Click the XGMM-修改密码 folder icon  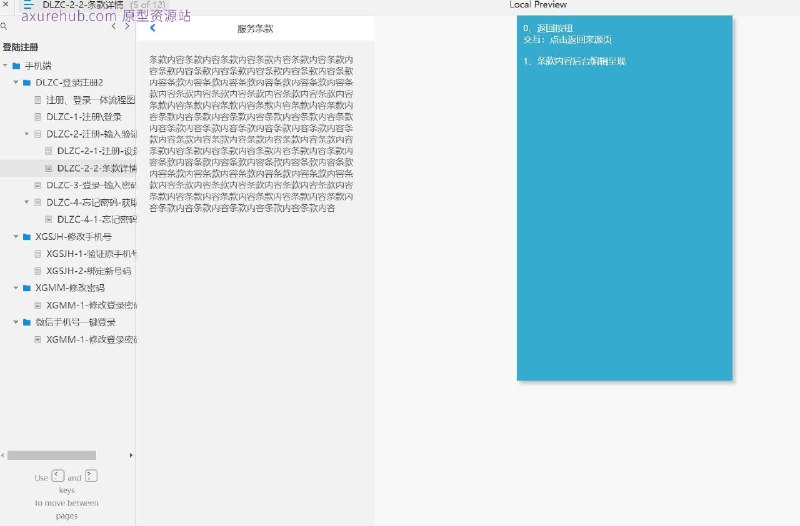[x=27, y=288]
